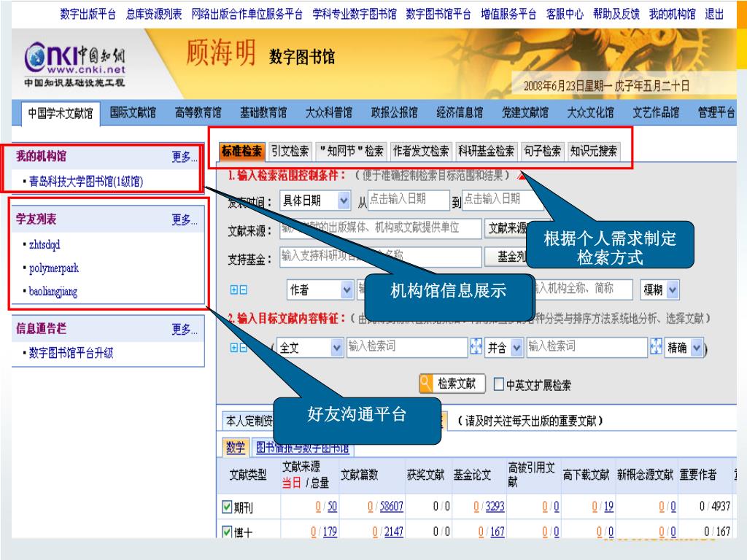Select the 中国学术文献馆 nav tab

pos(61,113)
